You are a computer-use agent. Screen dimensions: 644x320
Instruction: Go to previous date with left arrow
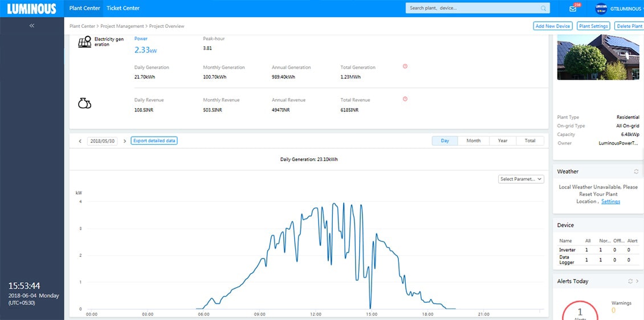click(x=80, y=141)
